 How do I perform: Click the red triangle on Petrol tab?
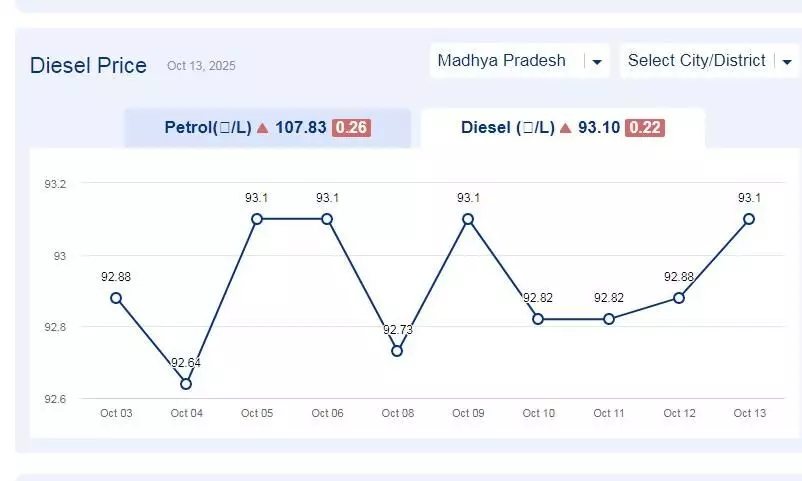point(262,128)
